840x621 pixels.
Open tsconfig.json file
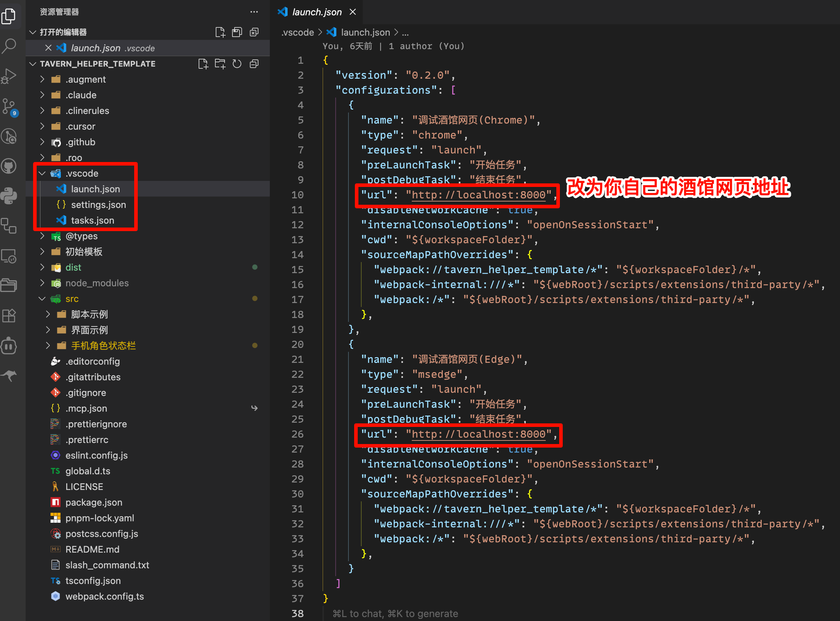[x=148, y=581]
